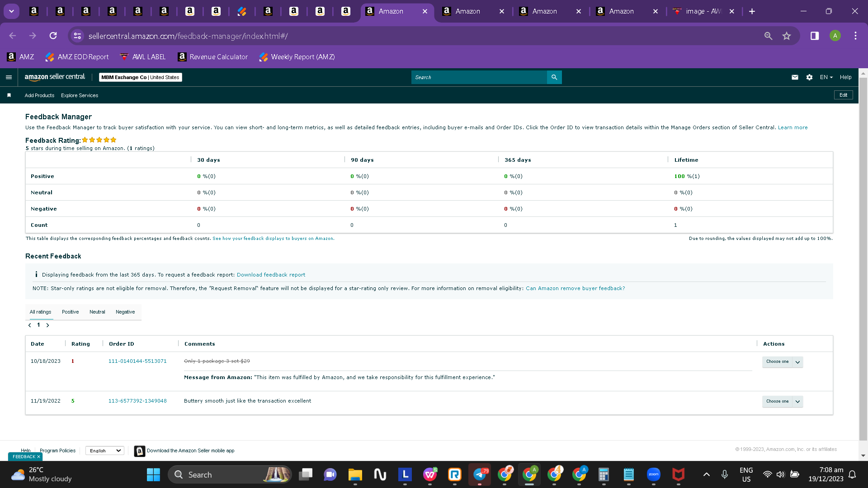The width and height of the screenshot is (868, 488).
Task: Open the browser side panel icon
Action: click(815, 36)
